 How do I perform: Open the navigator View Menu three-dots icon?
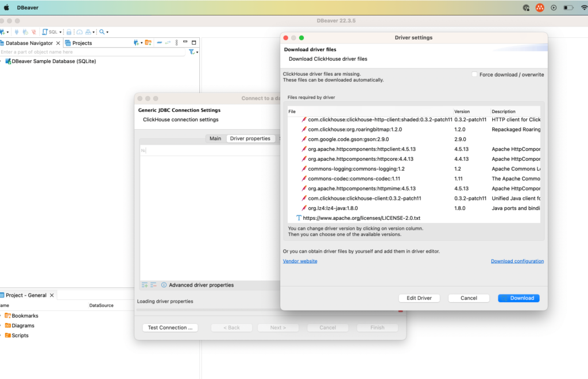pos(177,42)
